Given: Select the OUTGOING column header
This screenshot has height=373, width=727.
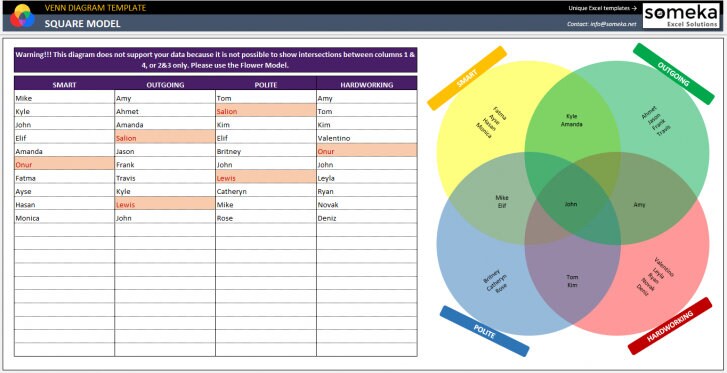Looking at the screenshot, I should (165, 84).
